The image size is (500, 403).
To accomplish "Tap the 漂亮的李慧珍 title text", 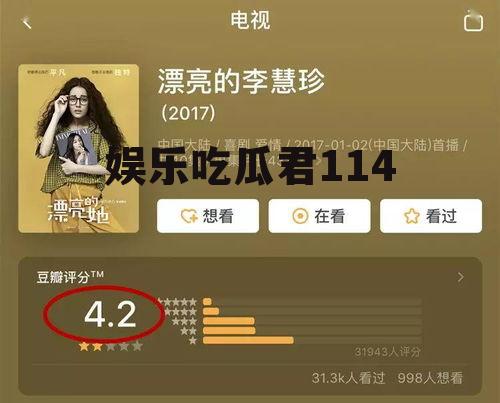I will (241, 81).
